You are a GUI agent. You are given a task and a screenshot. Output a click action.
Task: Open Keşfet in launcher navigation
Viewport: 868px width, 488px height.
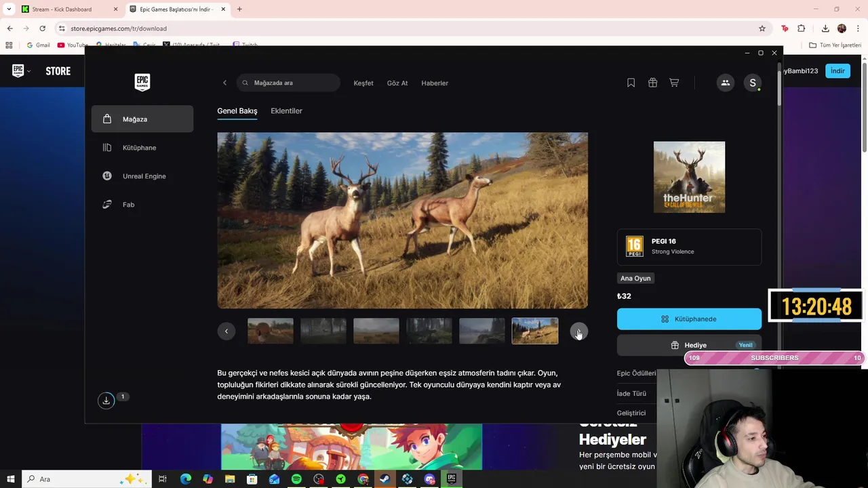coord(363,83)
